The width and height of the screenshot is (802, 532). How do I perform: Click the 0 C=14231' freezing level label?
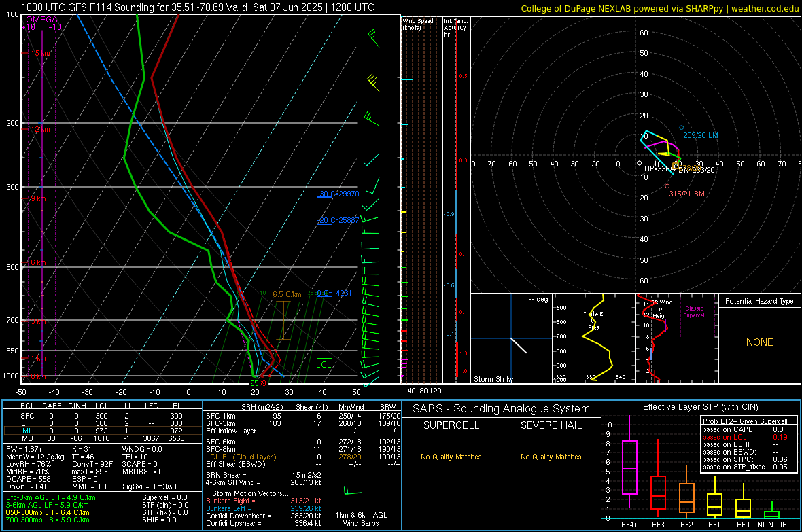coord(335,293)
